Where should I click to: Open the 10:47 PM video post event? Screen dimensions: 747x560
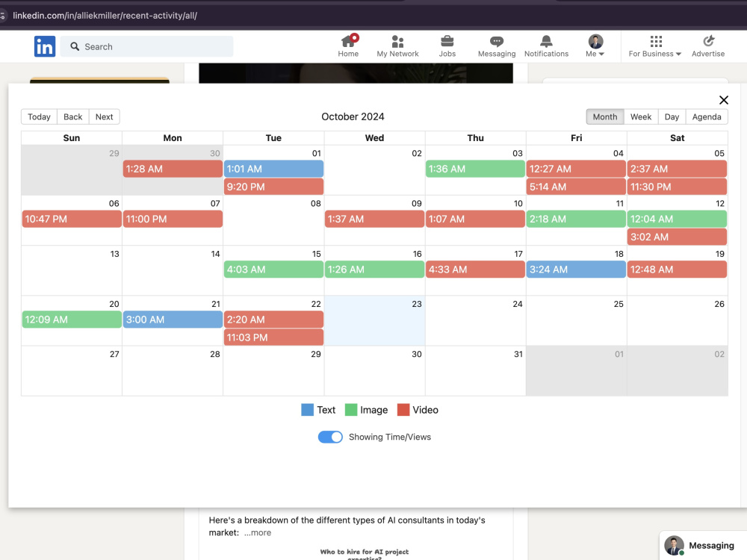click(x=72, y=219)
